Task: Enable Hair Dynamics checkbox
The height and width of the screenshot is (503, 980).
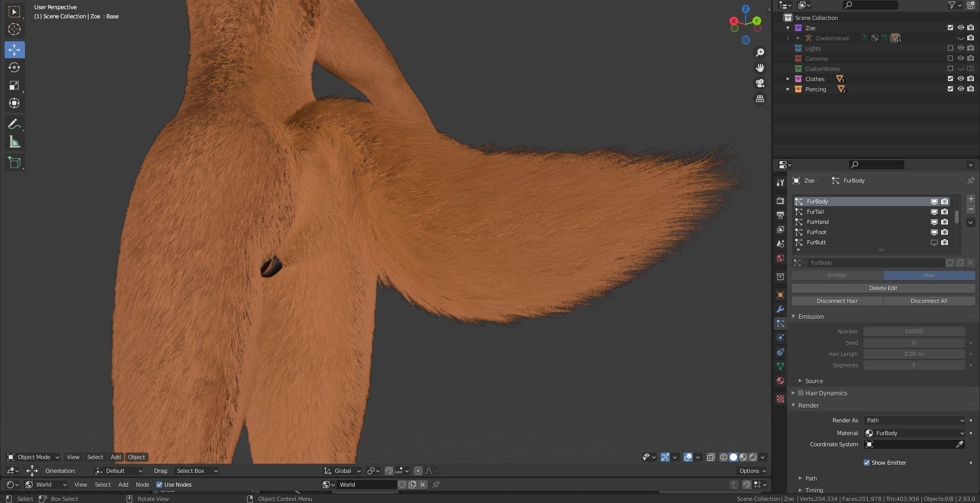Action: point(801,393)
